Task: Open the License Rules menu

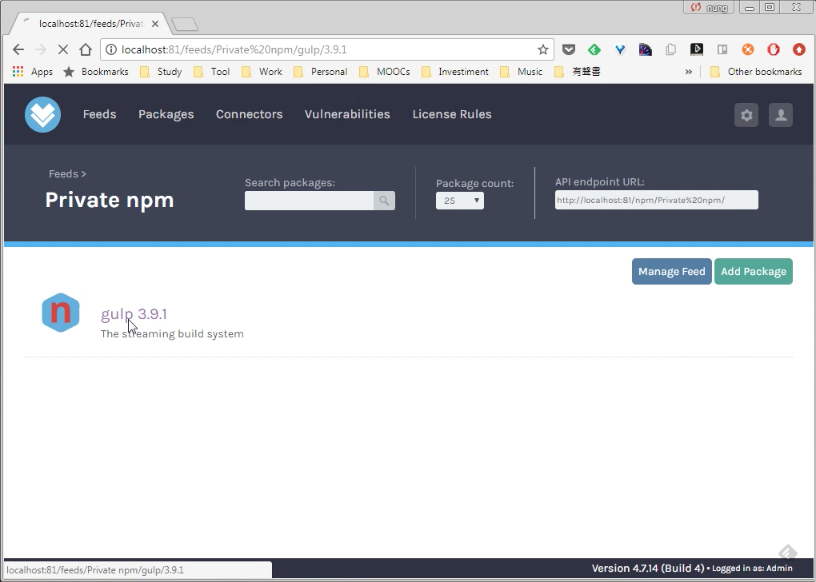Action: 452,115
